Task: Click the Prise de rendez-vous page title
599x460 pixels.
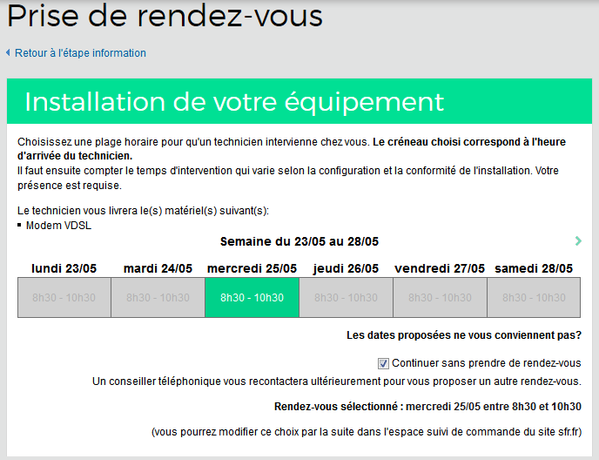Action: [x=165, y=16]
